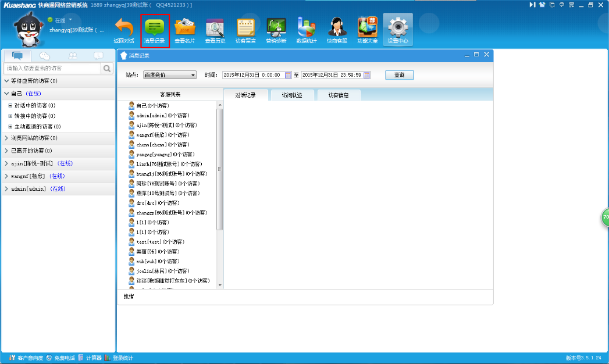
Task: Open the online status dropdown arrow
Action: (x=70, y=20)
